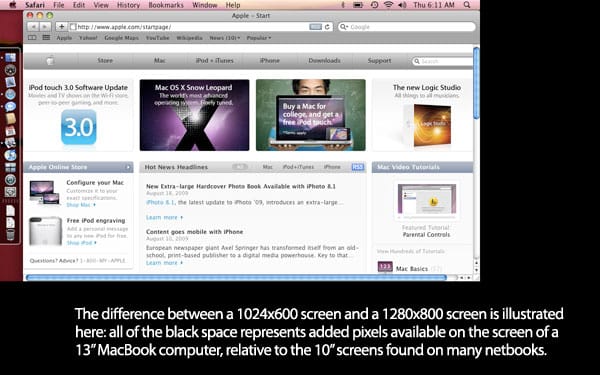
Task: Open the Wikipedia bookmark
Action: tap(189, 38)
